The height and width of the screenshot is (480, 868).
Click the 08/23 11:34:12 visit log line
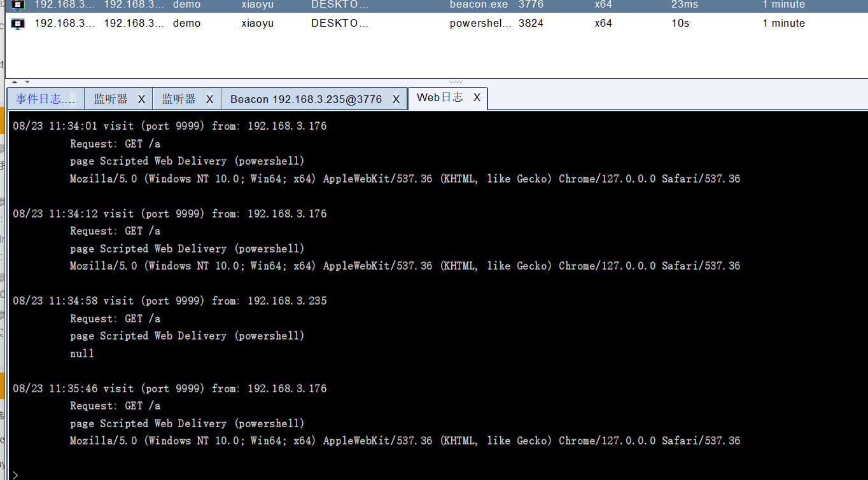[x=170, y=214]
